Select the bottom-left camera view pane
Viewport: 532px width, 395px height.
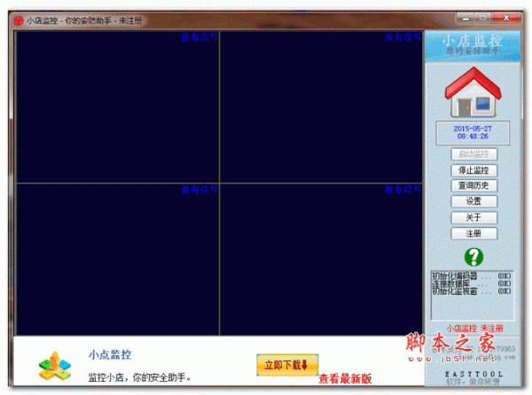(x=117, y=259)
